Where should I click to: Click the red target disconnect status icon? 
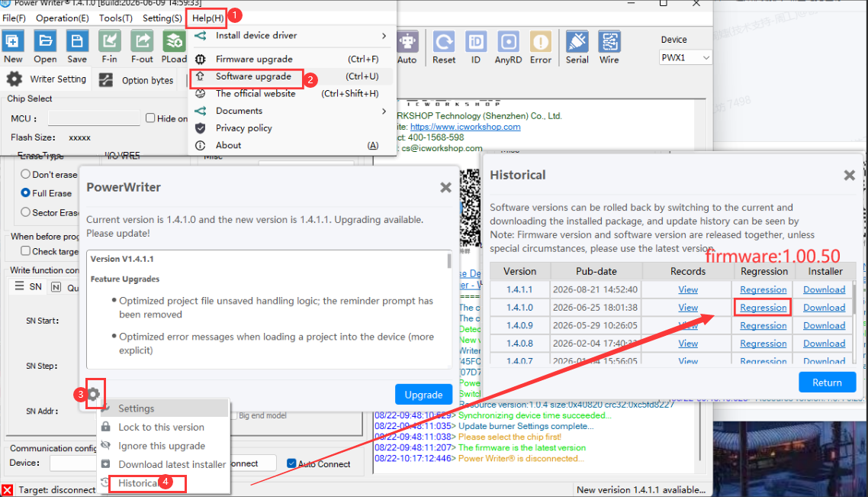pos(7,490)
